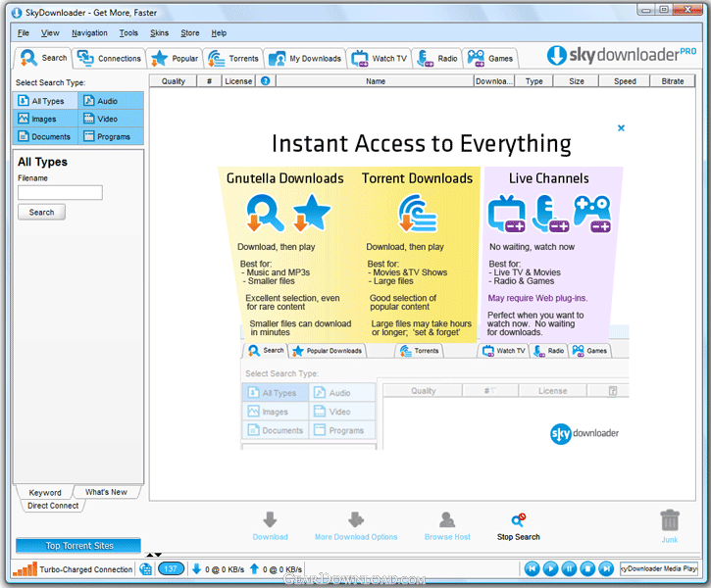
Task: Click the Live Channels game controller icon
Action: click(592, 214)
